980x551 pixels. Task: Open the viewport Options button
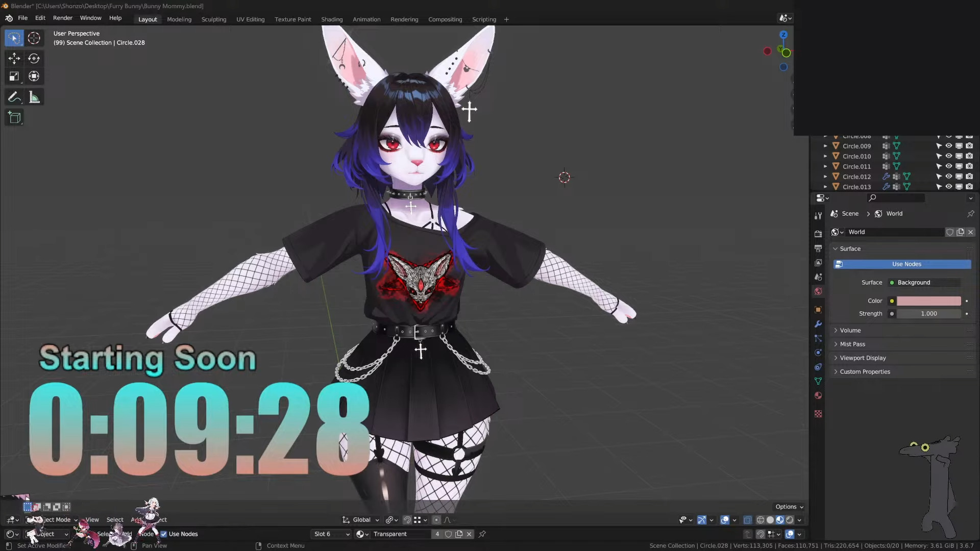789,507
